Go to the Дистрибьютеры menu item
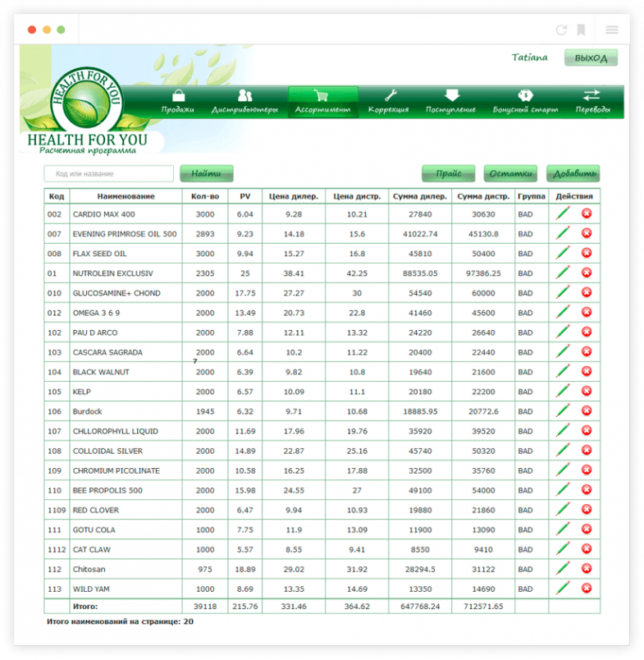 point(244,102)
